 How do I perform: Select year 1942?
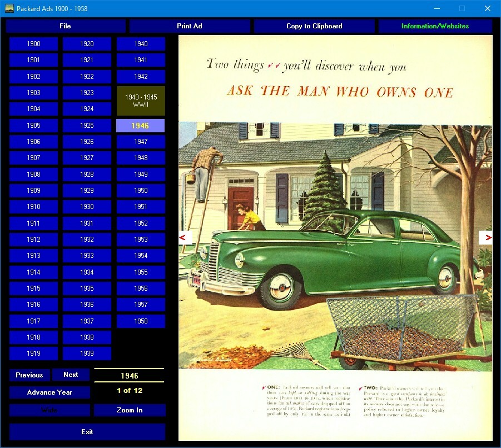[141, 77]
